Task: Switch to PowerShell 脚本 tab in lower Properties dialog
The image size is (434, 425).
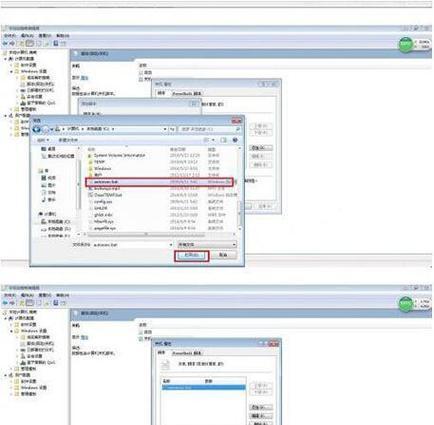Action: click(x=187, y=353)
